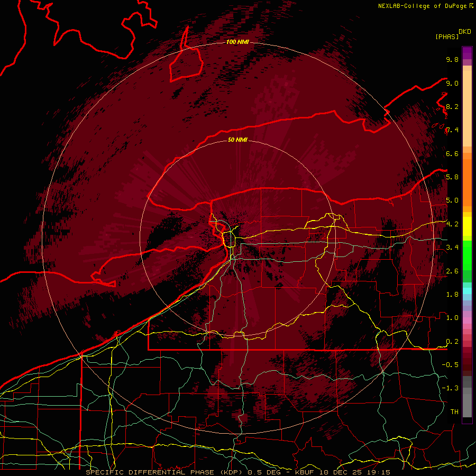Pick the light peach segment of color bar
476x476 pixels.
467,109
